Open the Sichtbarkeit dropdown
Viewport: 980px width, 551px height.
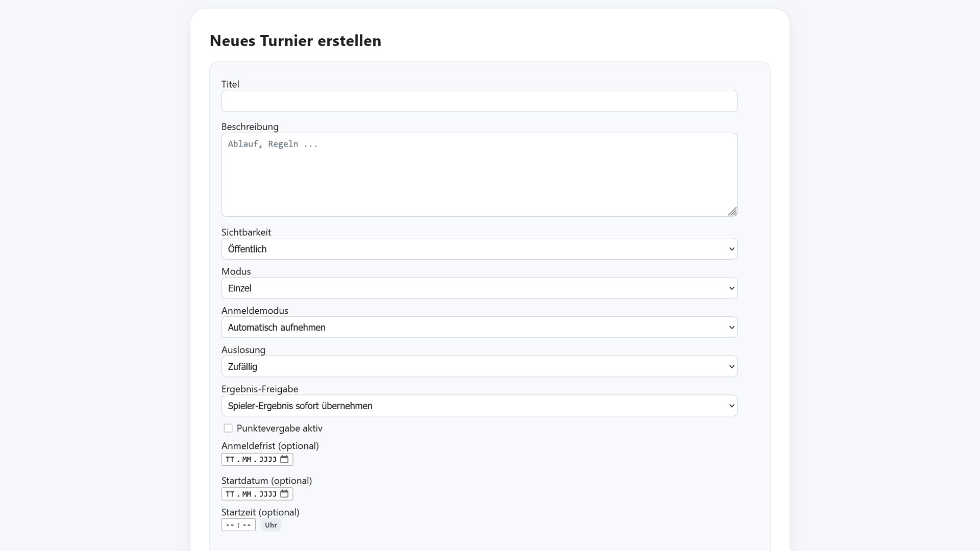479,249
